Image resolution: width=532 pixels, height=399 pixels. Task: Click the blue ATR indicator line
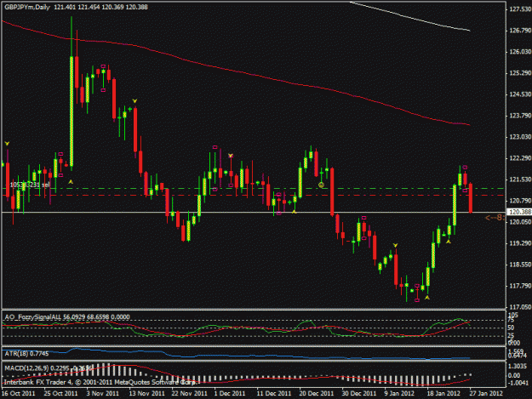click(237, 356)
